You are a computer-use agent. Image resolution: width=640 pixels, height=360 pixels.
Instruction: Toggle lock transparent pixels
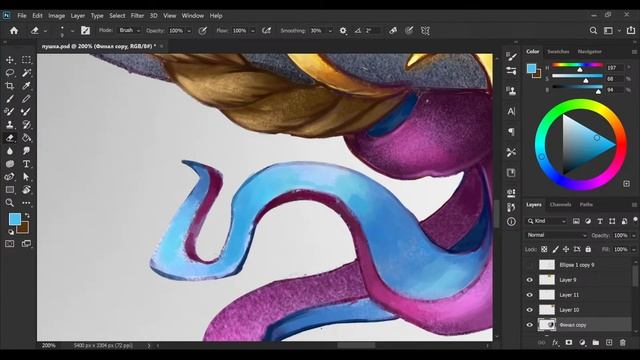(x=544, y=249)
